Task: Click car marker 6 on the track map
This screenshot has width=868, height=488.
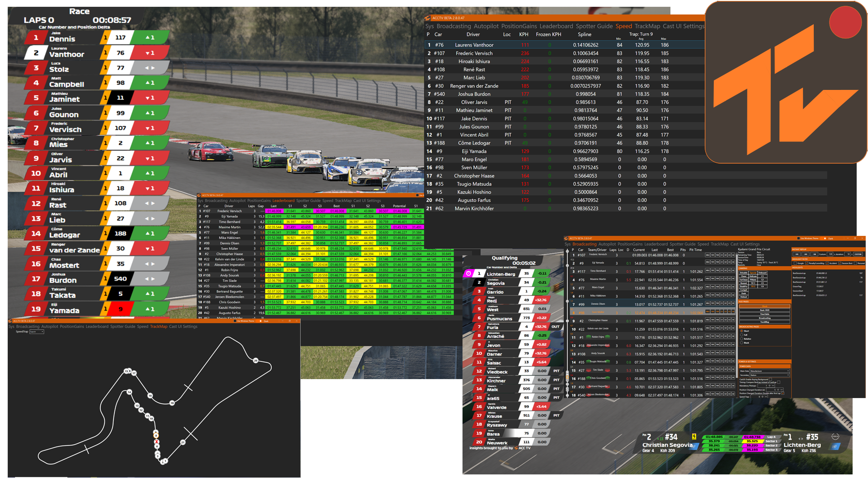Action: [157, 446]
